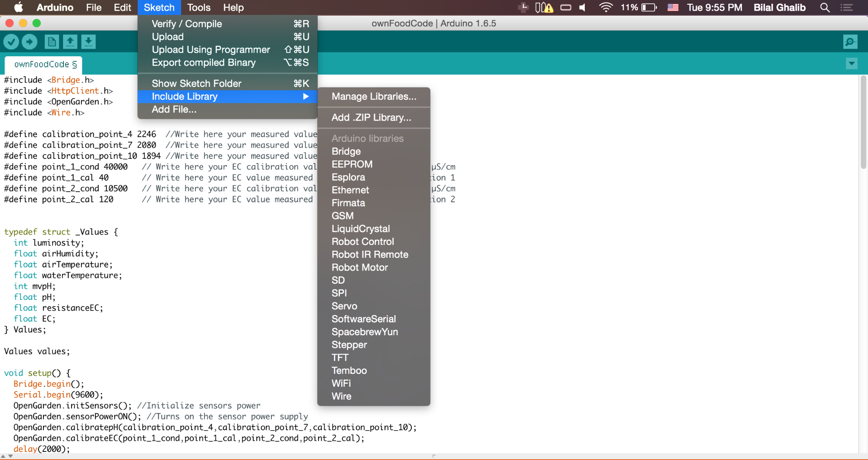The width and height of the screenshot is (868, 460).
Task: Click the Upload arrow toolbar button
Action: 29,42
